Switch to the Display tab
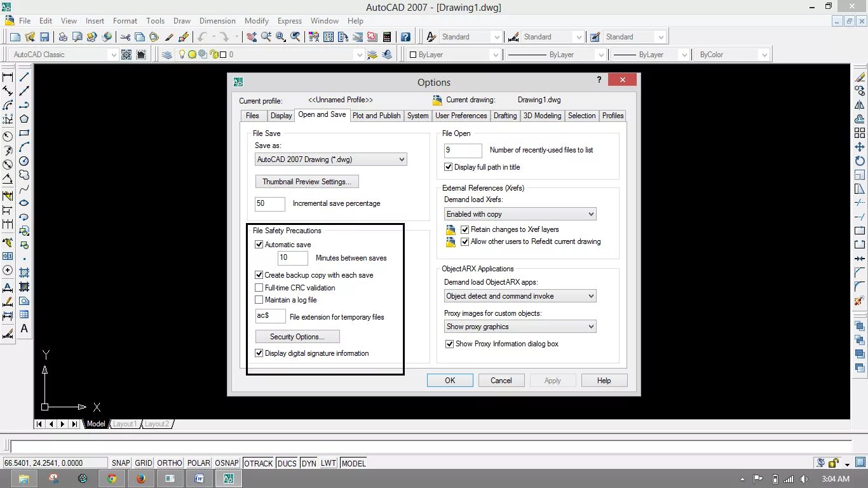 281,116
